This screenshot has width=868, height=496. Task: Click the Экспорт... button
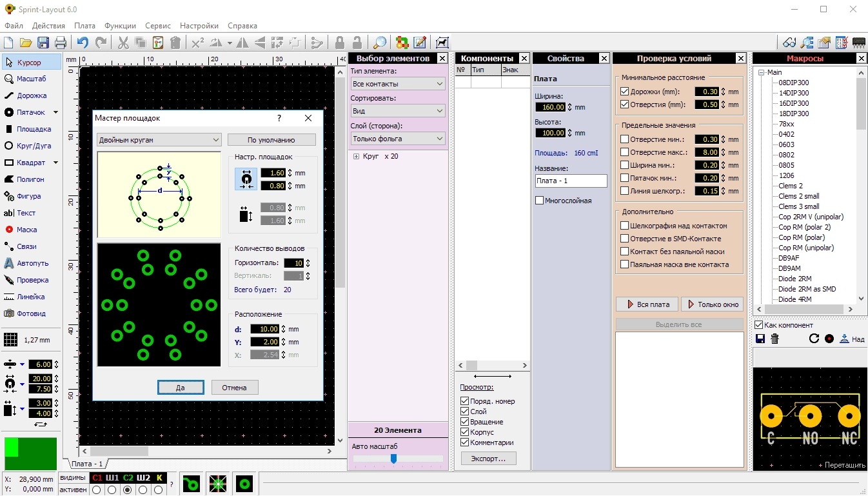pyautogui.click(x=489, y=458)
